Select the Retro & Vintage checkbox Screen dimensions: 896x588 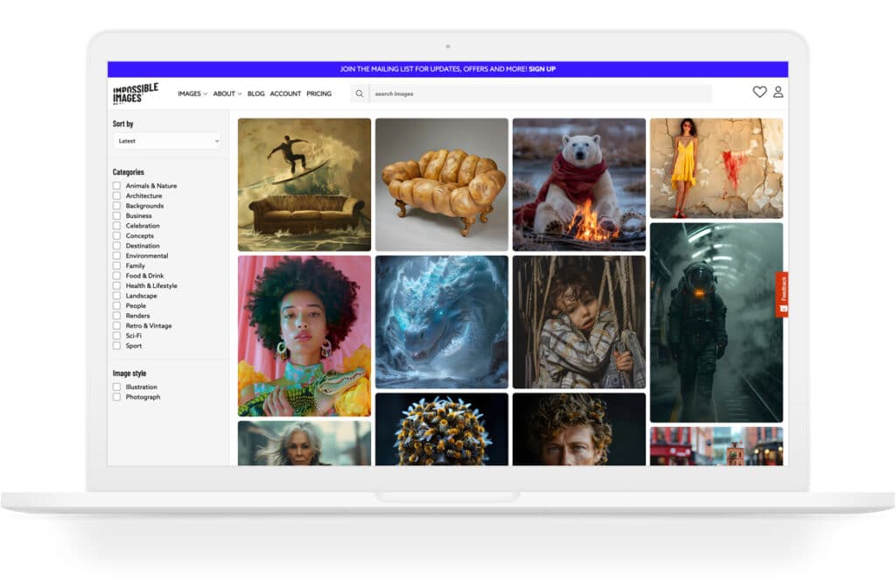click(116, 325)
